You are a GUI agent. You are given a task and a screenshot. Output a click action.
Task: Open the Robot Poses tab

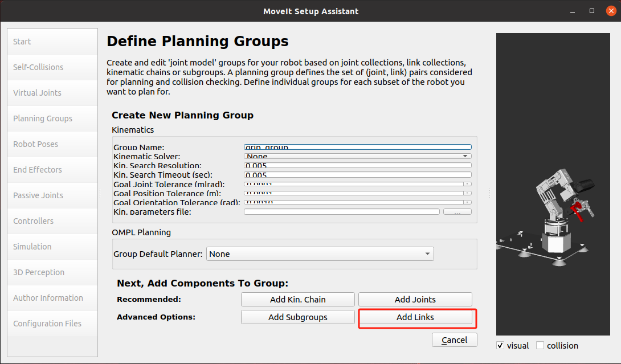click(x=52, y=144)
